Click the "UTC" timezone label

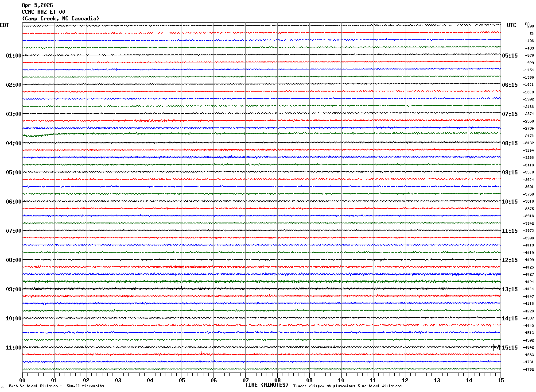click(512, 25)
